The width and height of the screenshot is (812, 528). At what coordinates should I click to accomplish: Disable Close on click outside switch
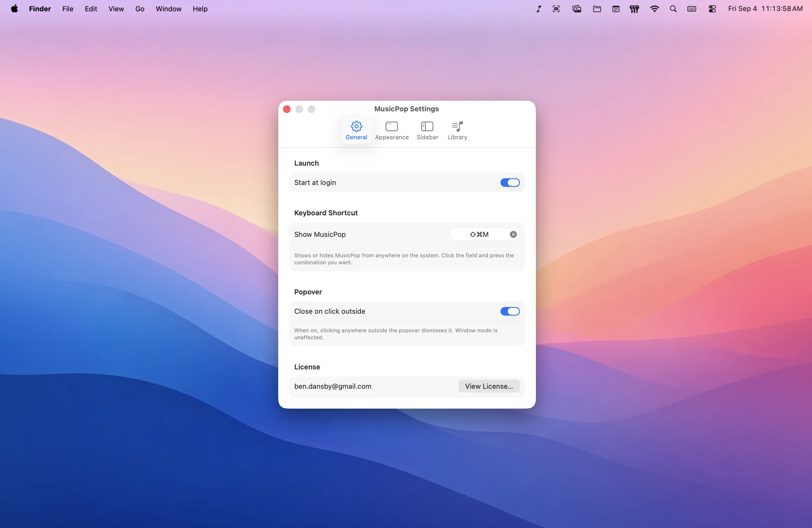[x=510, y=311]
